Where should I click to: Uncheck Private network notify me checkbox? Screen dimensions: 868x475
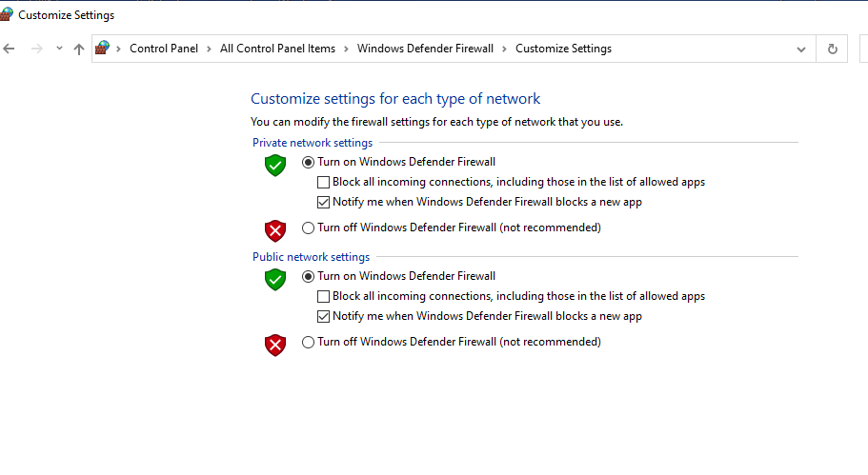(324, 202)
